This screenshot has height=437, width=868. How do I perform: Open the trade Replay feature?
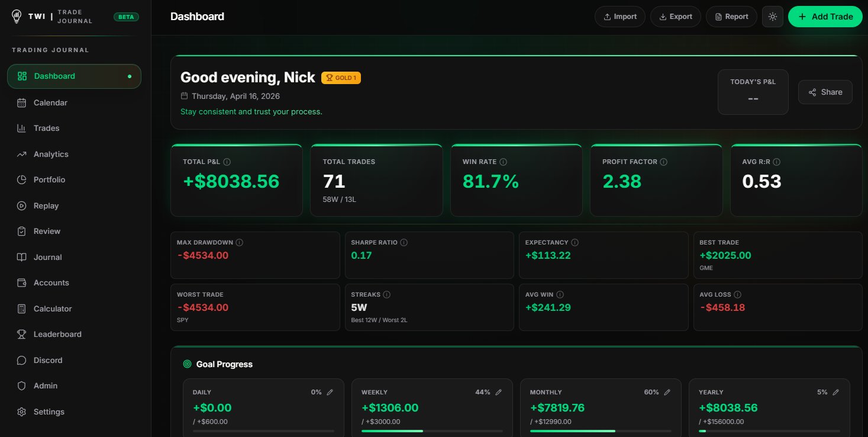click(x=46, y=205)
